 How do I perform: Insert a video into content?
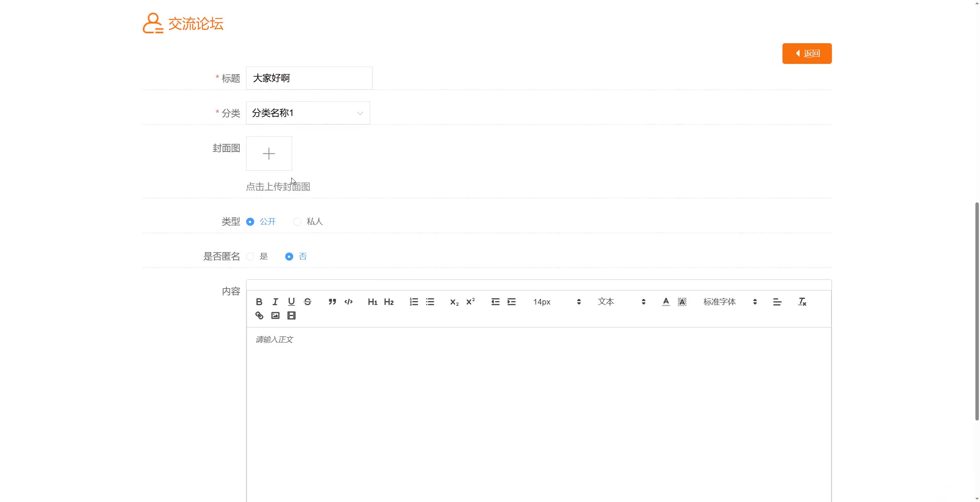point(291,316)
